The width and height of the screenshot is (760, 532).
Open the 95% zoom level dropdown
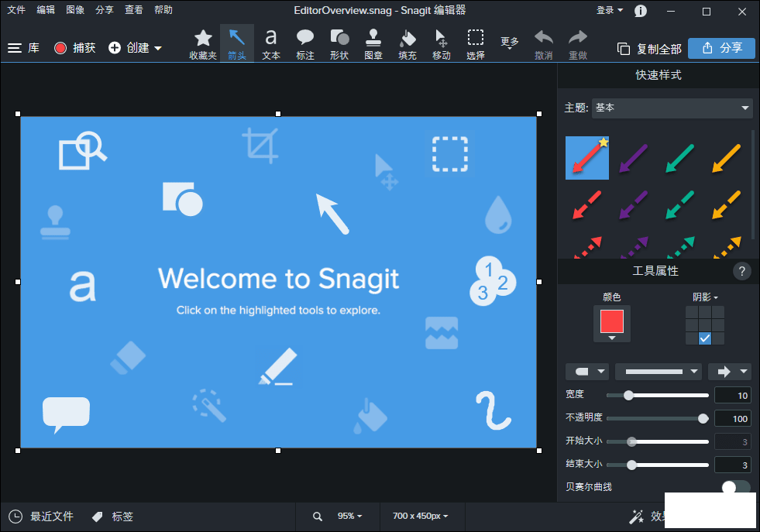pyautogui.click(x=350, y=516)
